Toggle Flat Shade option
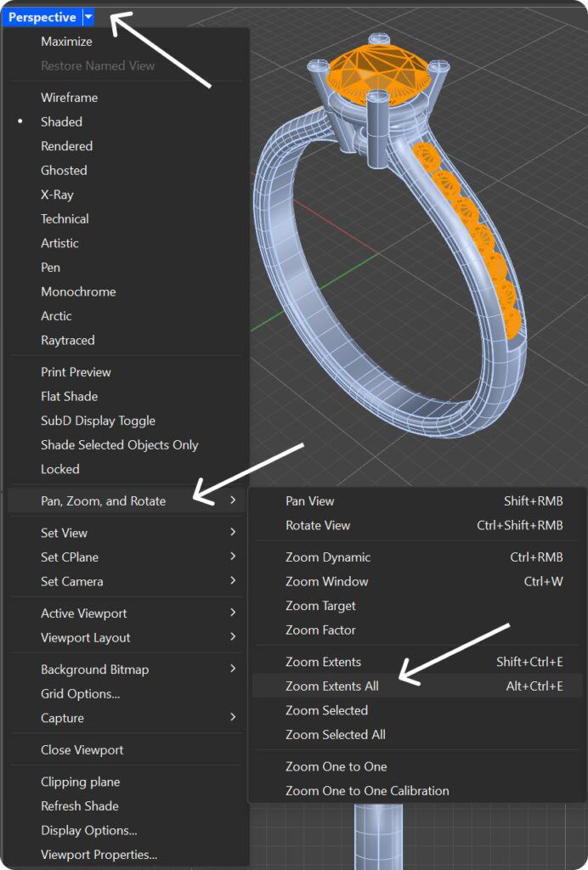 pos(69,396)
